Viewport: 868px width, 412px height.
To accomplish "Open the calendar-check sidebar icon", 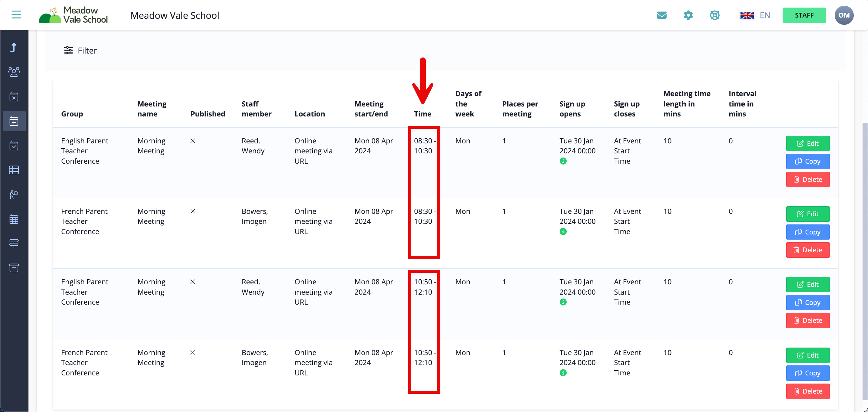I will click(x=14, y=146).
